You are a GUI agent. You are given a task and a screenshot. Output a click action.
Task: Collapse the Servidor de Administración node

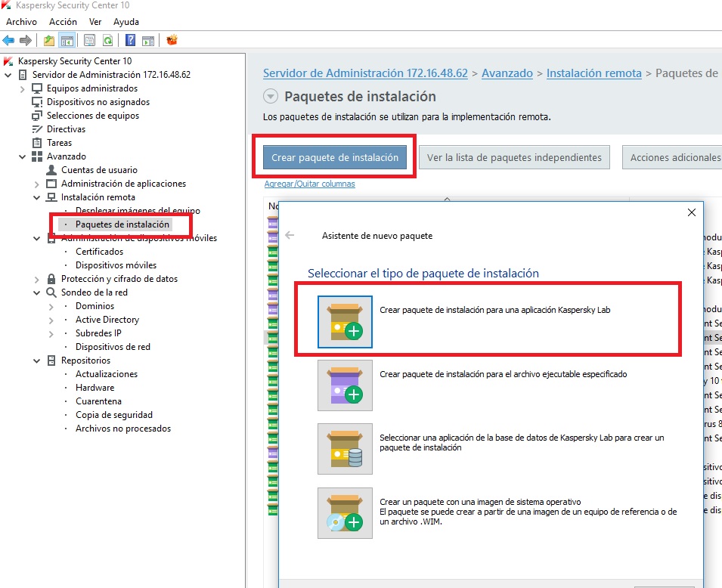pos(8,75)
